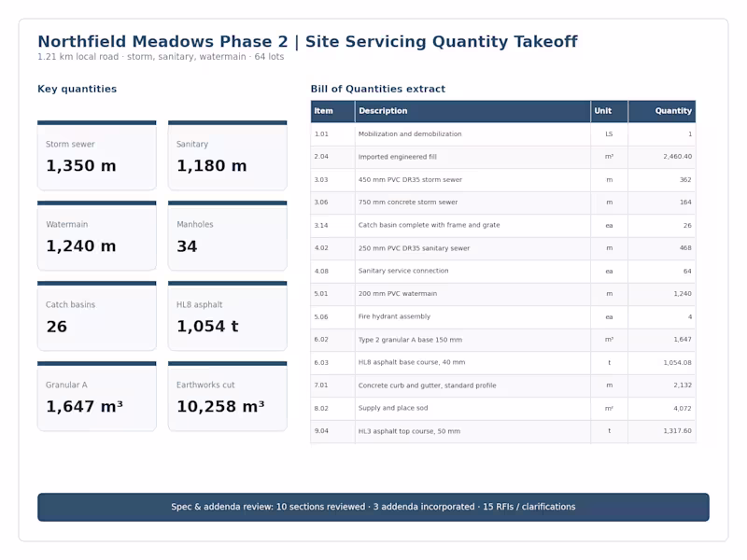Select the Supply and place sod description
The width and height of the screenshot is (747, 560).
coord(393,408)
